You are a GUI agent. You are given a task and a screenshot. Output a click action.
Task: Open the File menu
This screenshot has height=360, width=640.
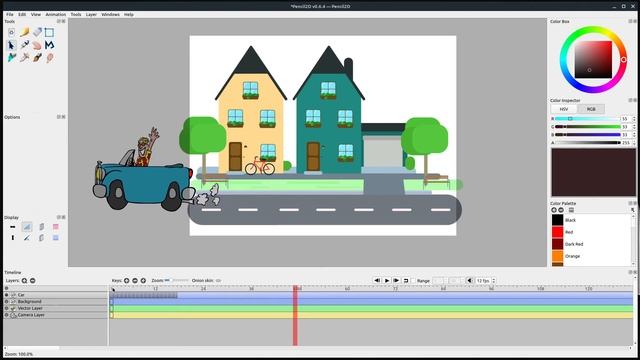point(9,14)
